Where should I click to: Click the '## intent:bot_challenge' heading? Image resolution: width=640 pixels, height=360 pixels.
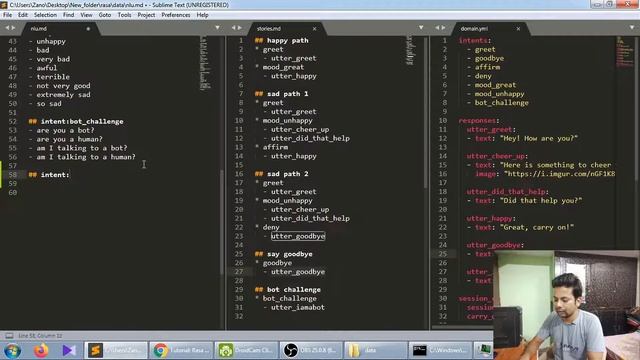point(76,121)
